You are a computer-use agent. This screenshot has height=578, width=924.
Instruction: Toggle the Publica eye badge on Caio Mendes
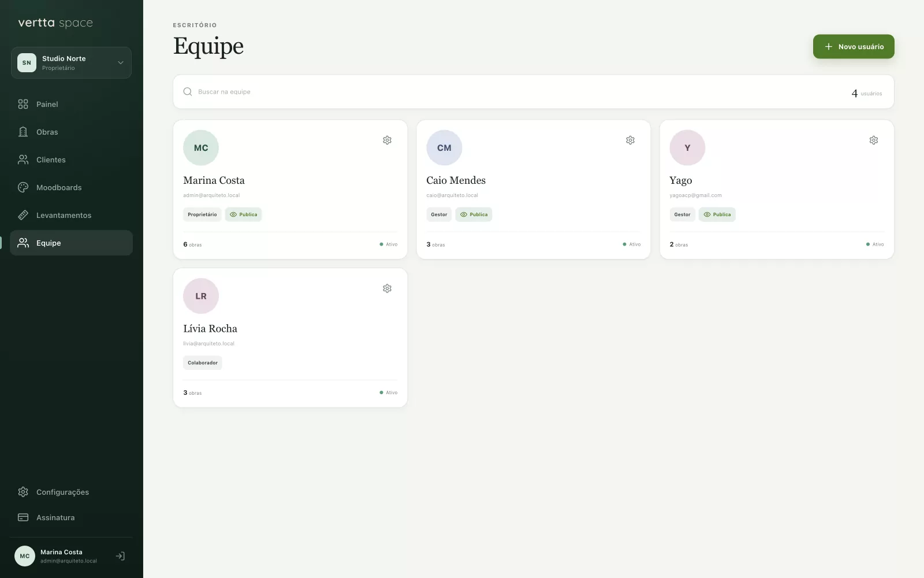tap(474, 214)
